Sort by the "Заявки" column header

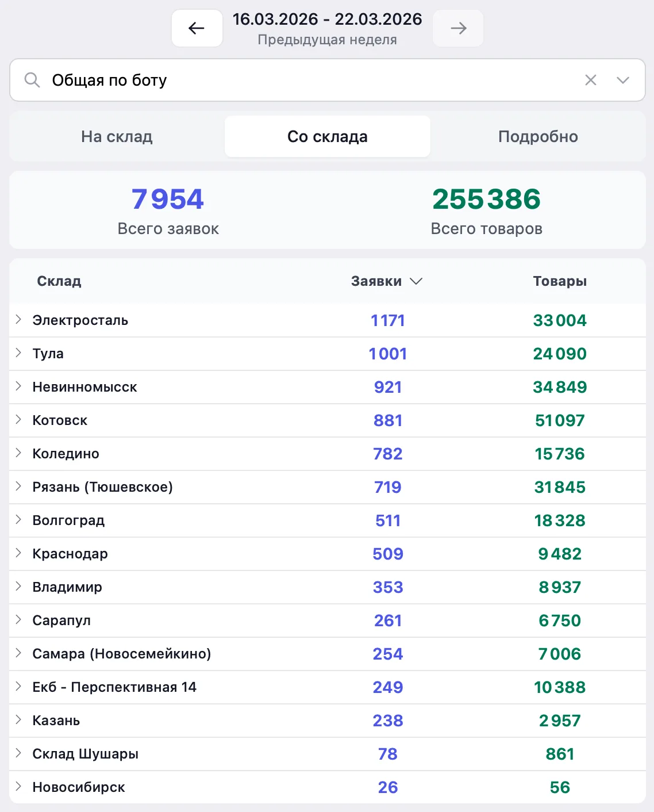386,281
